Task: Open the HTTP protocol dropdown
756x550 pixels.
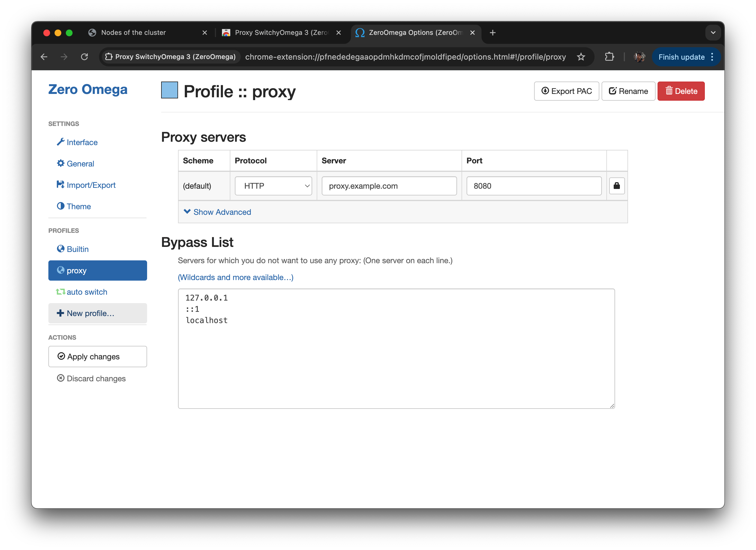Action: (273, 186)
